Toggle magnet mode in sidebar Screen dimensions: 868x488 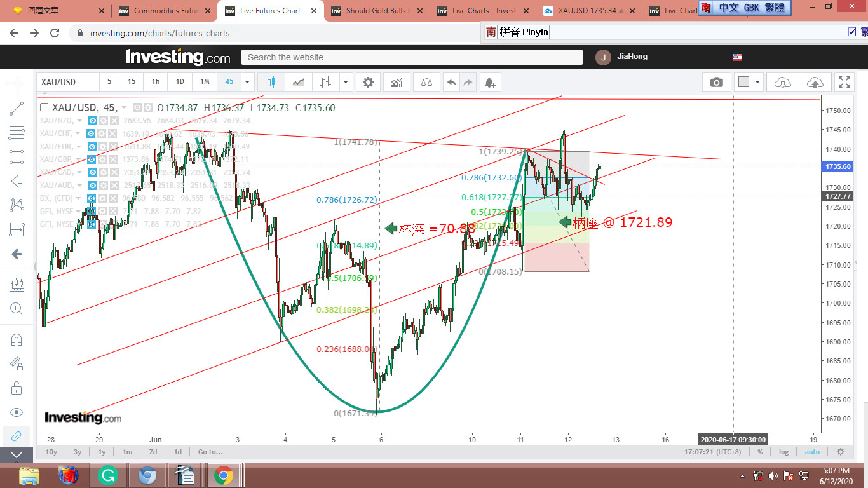[17, 340]
